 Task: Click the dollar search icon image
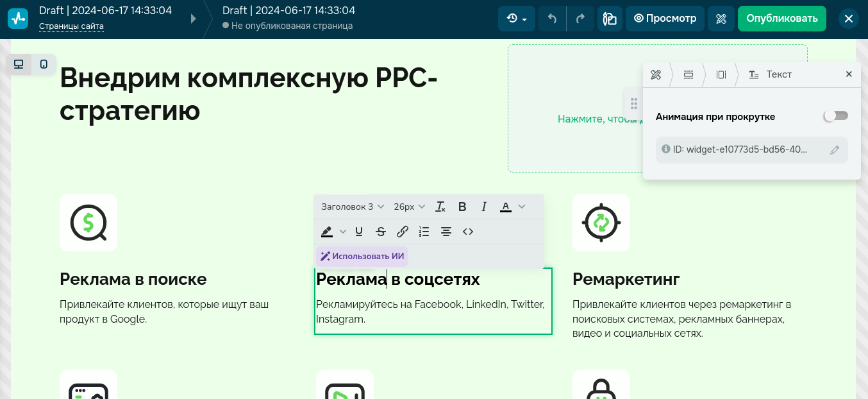coord(88,223)
